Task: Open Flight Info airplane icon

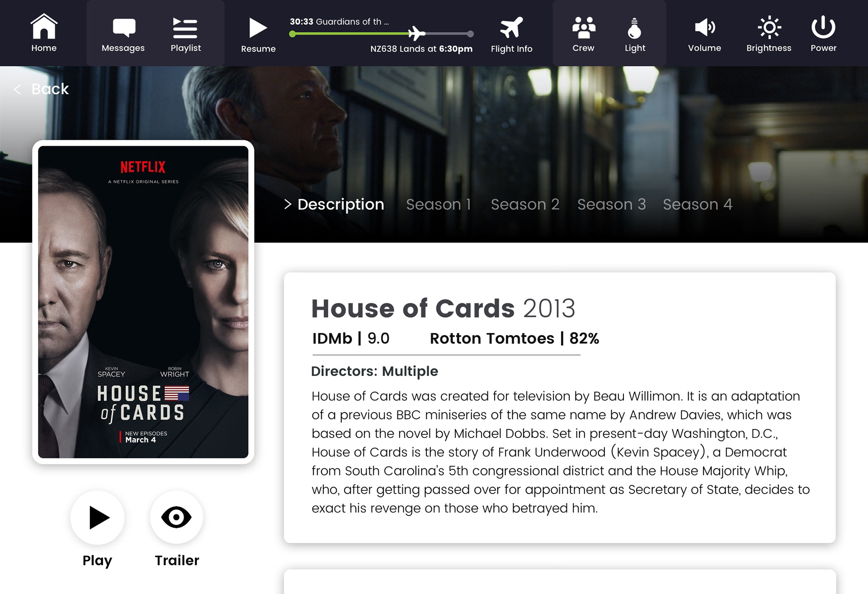Action: (511, 28)
